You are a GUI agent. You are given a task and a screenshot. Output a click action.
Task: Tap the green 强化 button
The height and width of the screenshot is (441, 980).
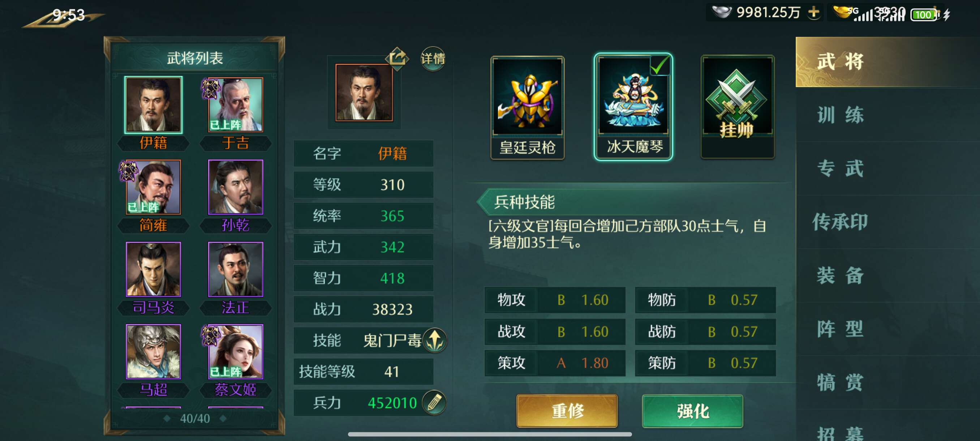(x=692, y=411)
